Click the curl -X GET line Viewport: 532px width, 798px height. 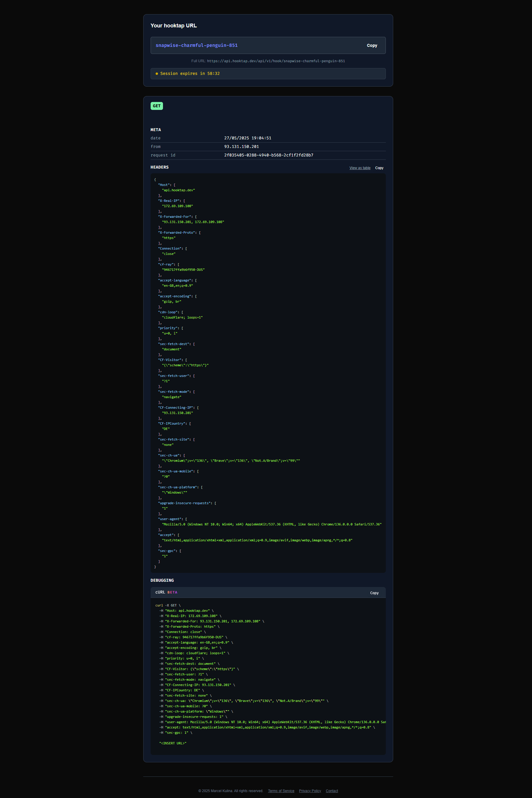[x=168, y=605]
